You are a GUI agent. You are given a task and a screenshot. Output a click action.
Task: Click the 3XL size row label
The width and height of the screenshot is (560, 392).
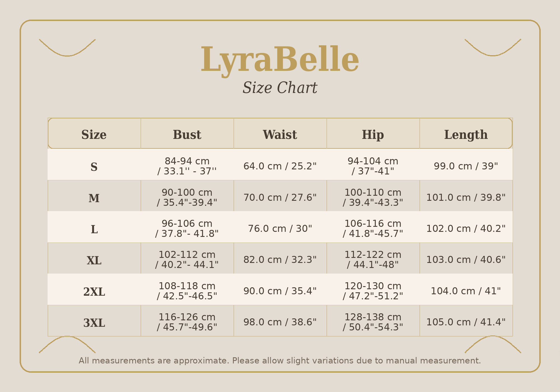pos(94,323)
